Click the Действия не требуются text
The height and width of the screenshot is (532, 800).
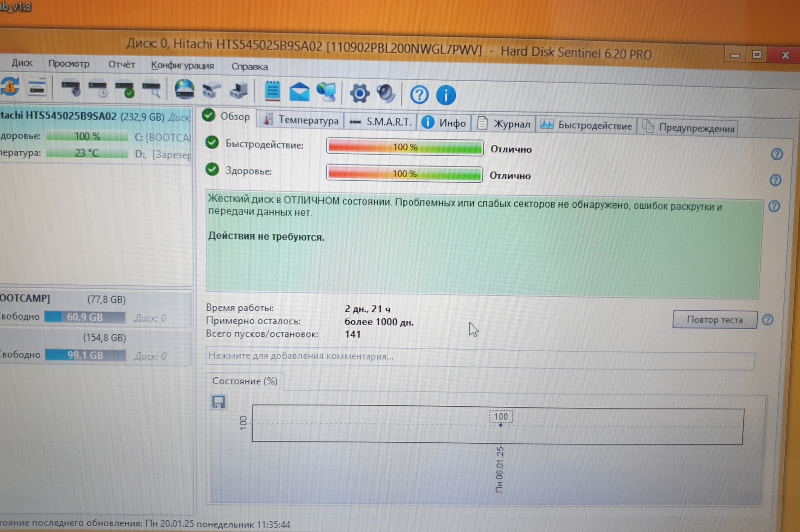point(266,236)
